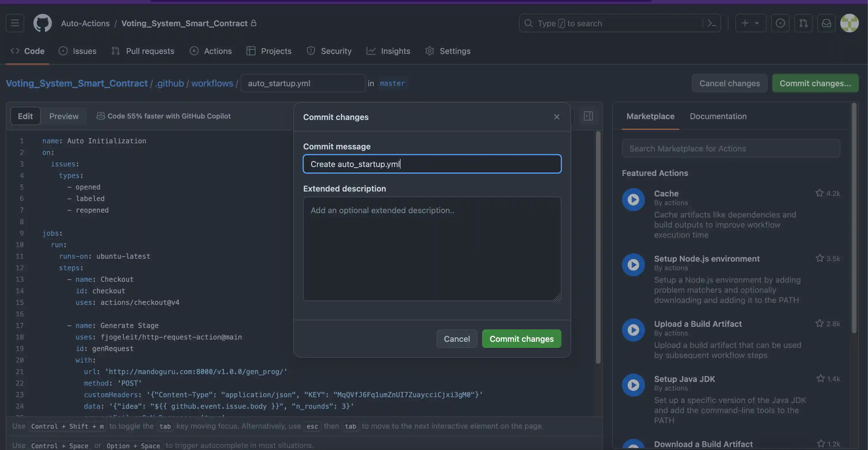Expand the create new plus dropdown
The image size is (868, 450).
[750, 23]
